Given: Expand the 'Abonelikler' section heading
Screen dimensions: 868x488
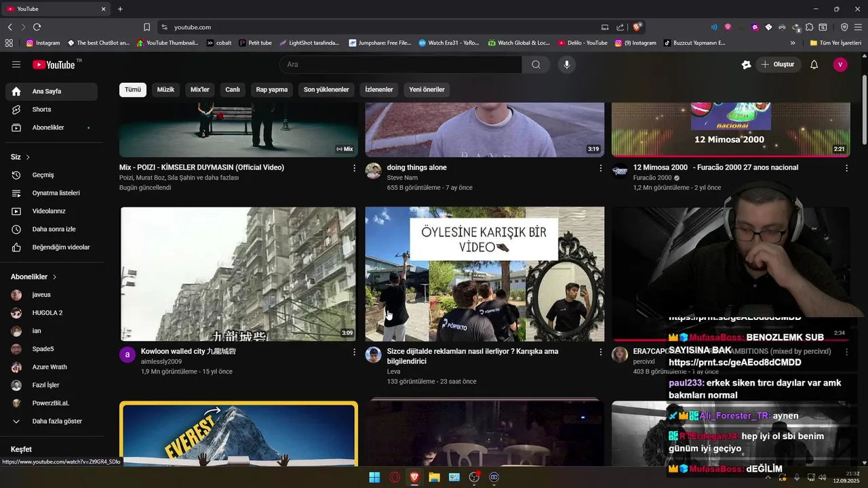Looking at the screenshot, I should point(34,277).
